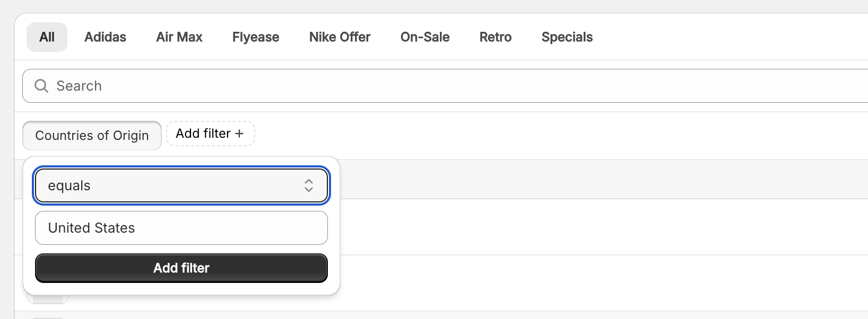Click the magnifying glass search icon

[x=41, y=86]
